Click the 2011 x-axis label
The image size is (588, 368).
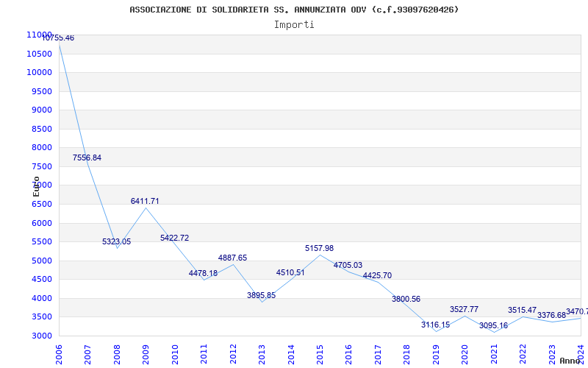[204, 355]
